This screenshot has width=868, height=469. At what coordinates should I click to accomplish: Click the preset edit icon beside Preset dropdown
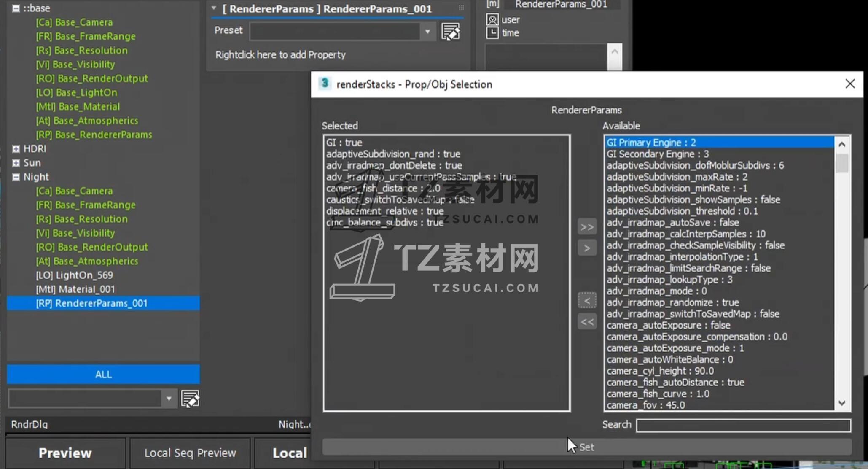[x=450, y=32]
